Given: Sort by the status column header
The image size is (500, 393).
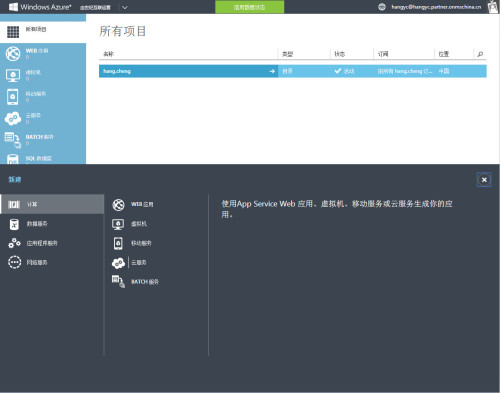Looking at the screenshot, I should 340,54.
